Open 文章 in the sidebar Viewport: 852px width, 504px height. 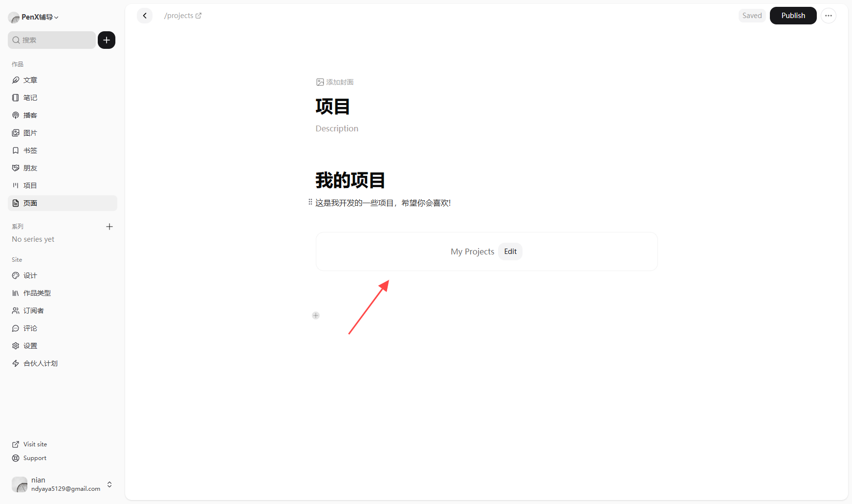pos(30,80)
